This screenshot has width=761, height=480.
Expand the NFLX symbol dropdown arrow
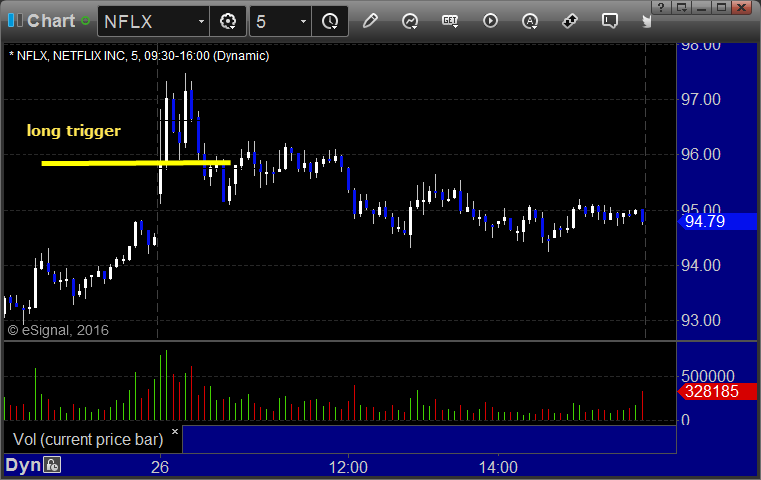point(201,21)
